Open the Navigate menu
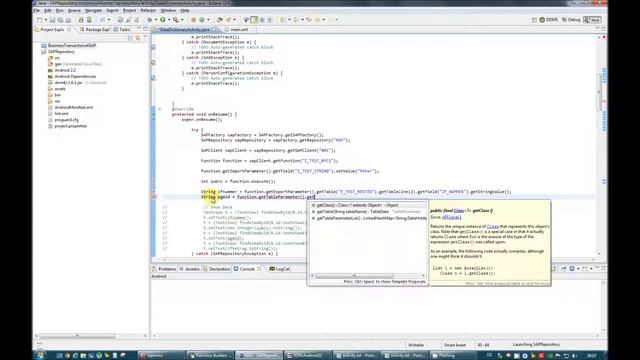The image size is (640, 360). pyautogui.click(x=93, y=10)
